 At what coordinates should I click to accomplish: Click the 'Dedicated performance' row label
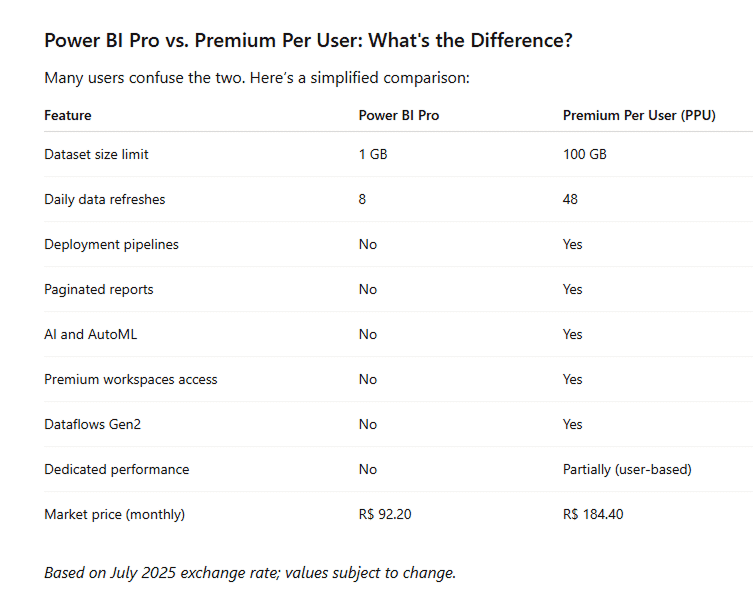pos(117,469)
